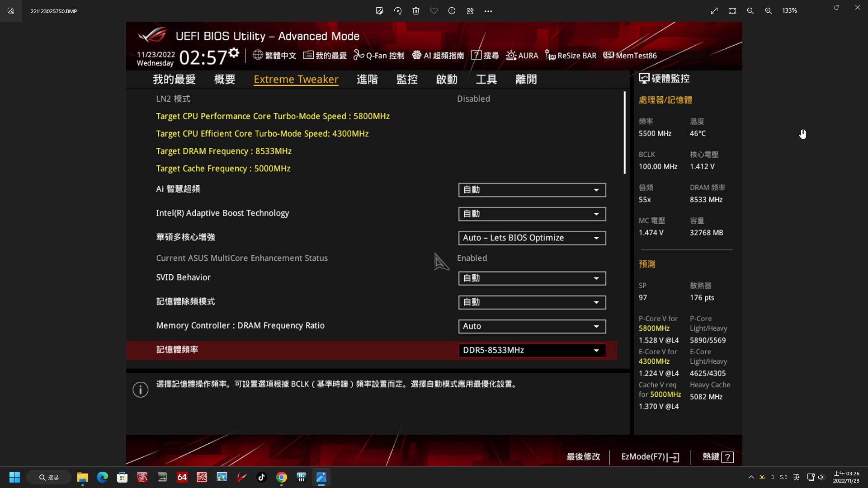
Task: Enter fullscreen view in Photos
Action: [714, 11]
